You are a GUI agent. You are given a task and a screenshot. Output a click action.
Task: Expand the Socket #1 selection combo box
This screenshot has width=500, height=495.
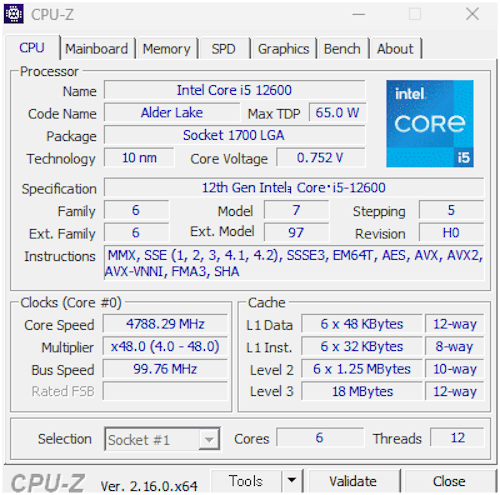[x=162, y=439]
